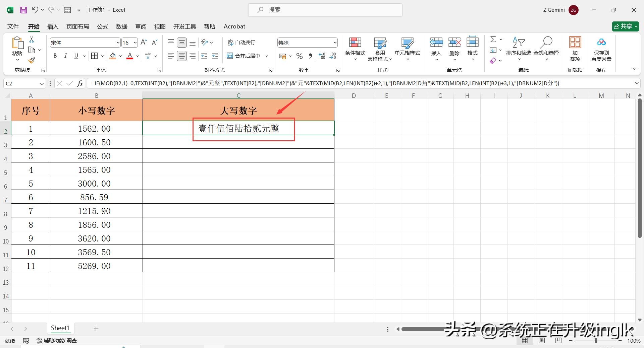Open Conditional Formatting icon
Screen dimensions: 644x348
(355, 43)
